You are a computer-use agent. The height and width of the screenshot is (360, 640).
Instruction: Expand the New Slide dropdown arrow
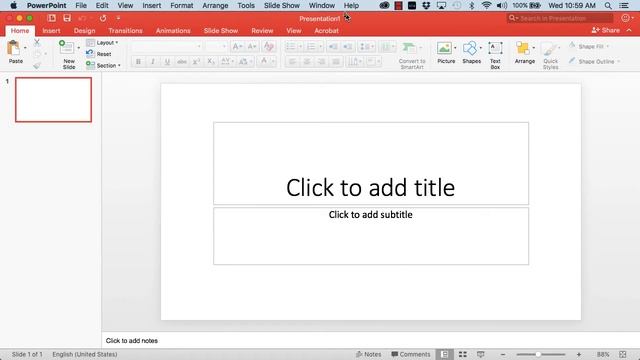point(79,48)
